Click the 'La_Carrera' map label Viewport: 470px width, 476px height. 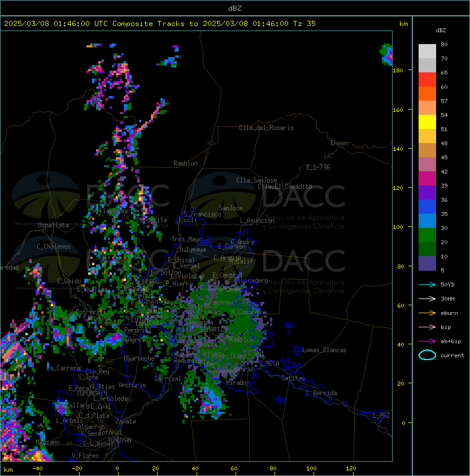pyautogui.click(x=64, y=368)
